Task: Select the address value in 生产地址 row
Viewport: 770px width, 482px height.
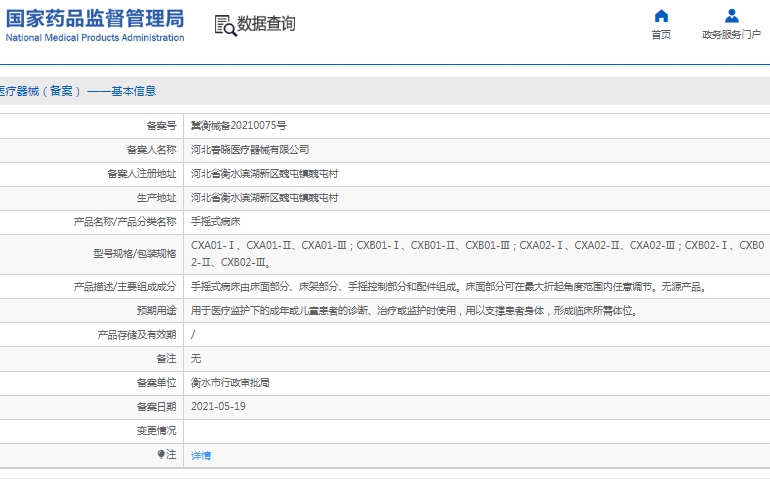Action: tap(264, 198)
